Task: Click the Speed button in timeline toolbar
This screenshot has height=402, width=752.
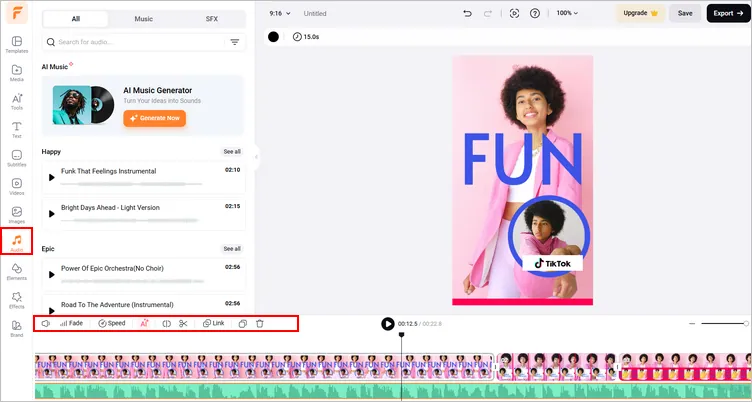Action: [x=112, y=323]
